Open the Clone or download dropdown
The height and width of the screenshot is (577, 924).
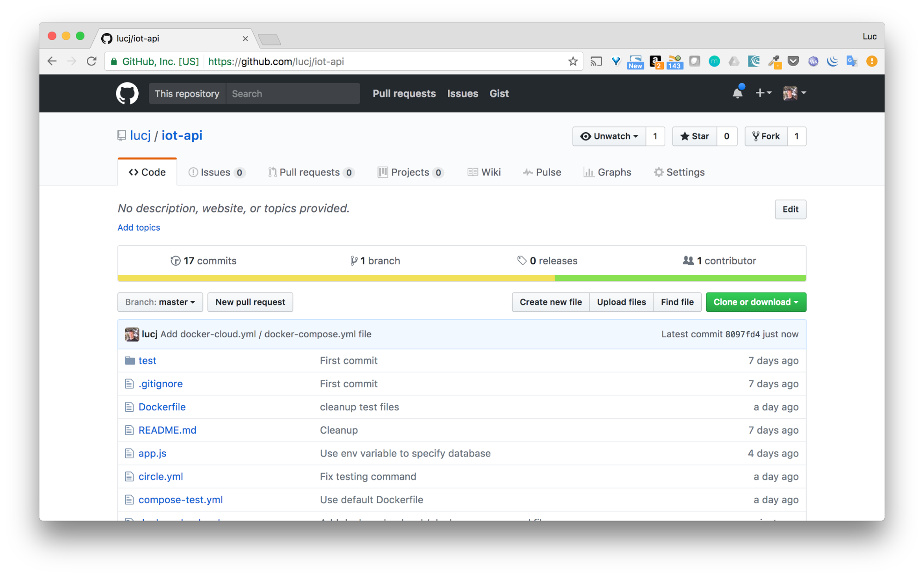756,302
